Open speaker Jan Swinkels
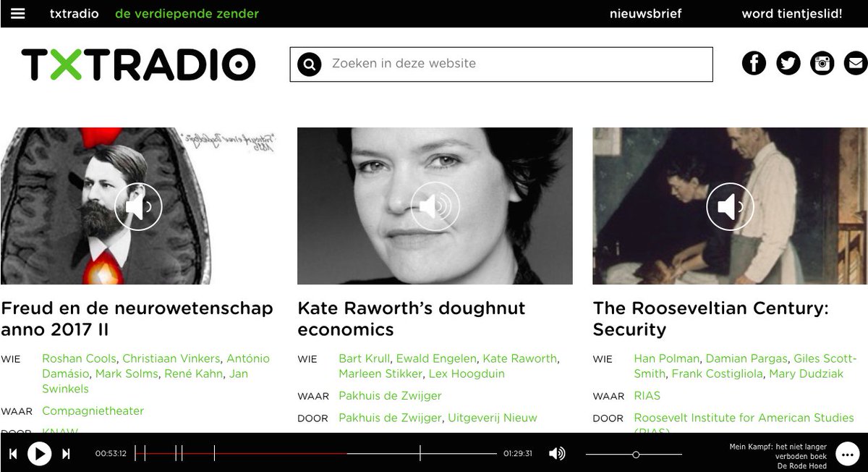The height and width of the screenshot is (472, 868). click(x=145, y=382)
